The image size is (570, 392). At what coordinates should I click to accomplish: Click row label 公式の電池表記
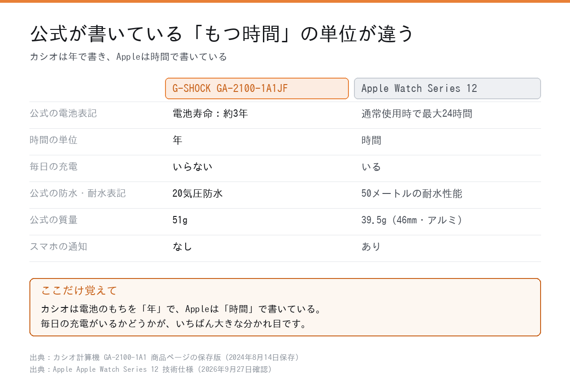coord(63,113)
